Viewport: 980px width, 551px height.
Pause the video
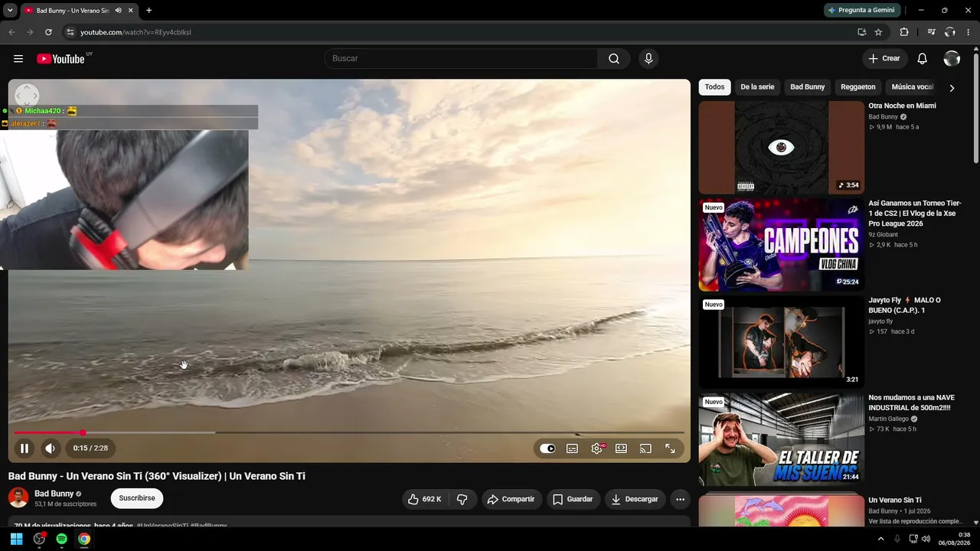pos(24,448)
